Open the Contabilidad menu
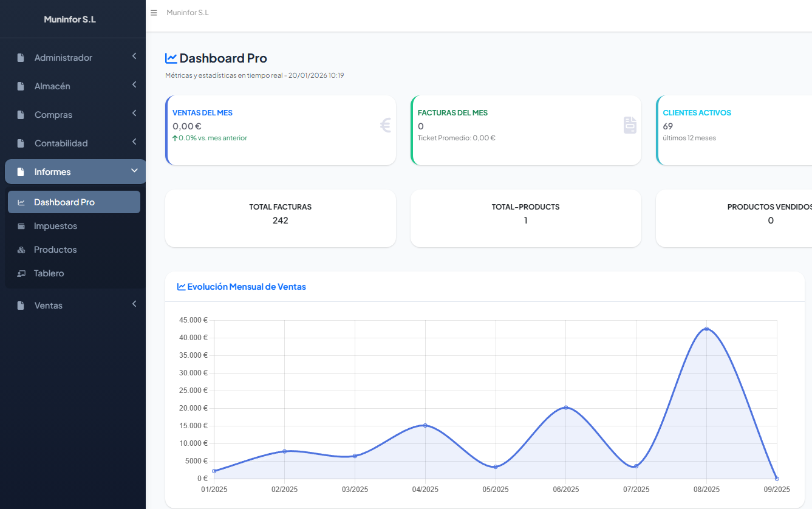 point(61,143)
